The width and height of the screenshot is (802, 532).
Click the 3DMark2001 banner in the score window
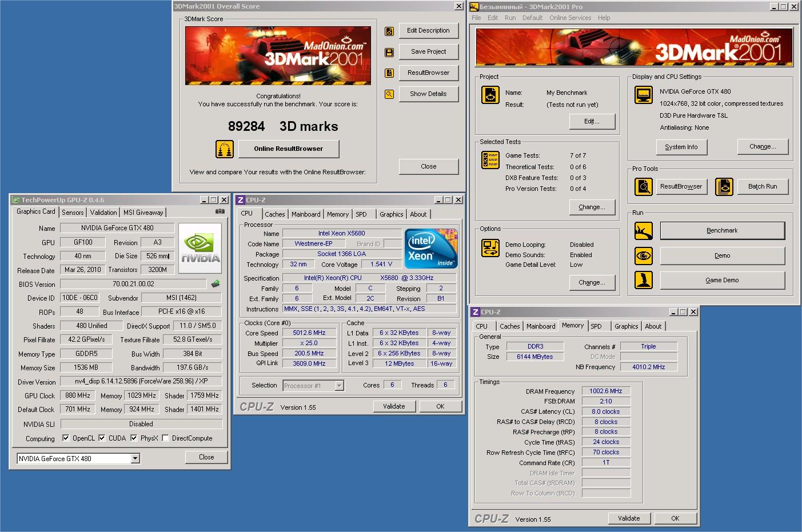click(278, 55)
